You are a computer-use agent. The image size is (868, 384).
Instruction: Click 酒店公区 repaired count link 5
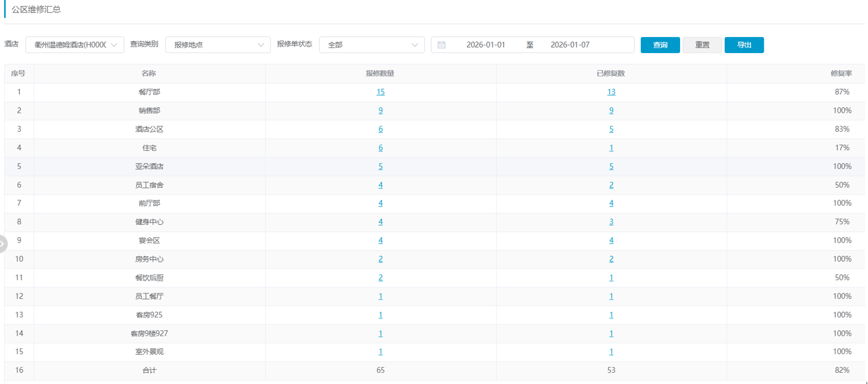611,129
